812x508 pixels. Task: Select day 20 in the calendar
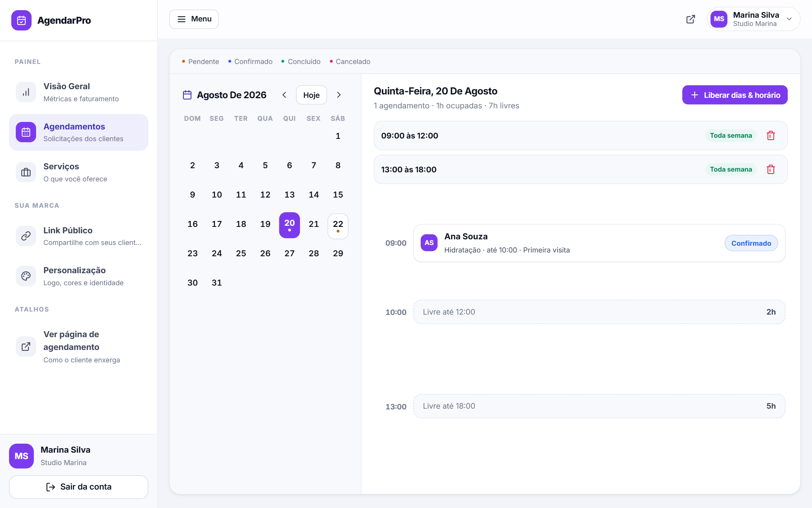coord(289,225)
